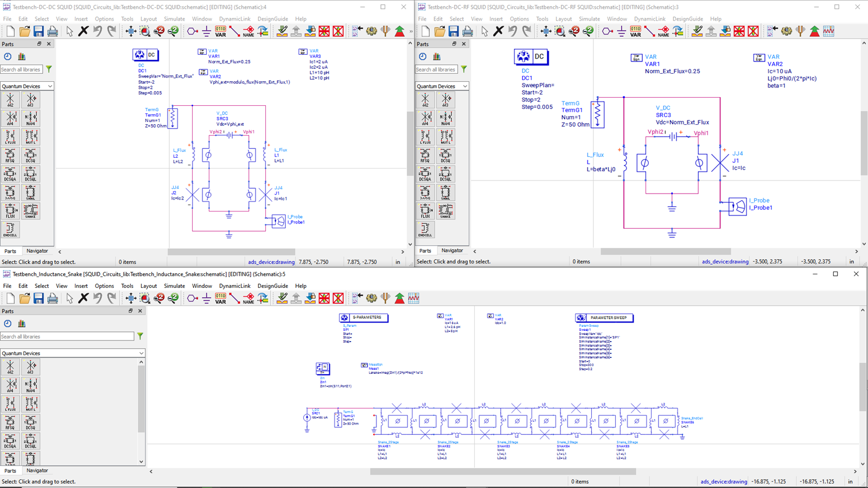
Task: Insert a VAR variable equation via toolbar
Action: coord(220,31)
